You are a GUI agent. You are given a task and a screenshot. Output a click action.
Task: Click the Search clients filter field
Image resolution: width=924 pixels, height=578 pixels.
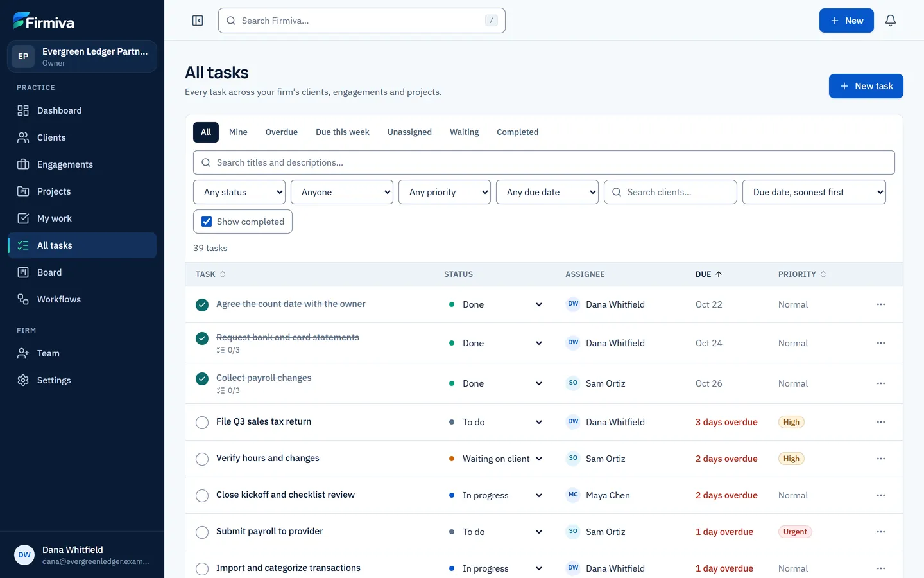click(671, 192)
